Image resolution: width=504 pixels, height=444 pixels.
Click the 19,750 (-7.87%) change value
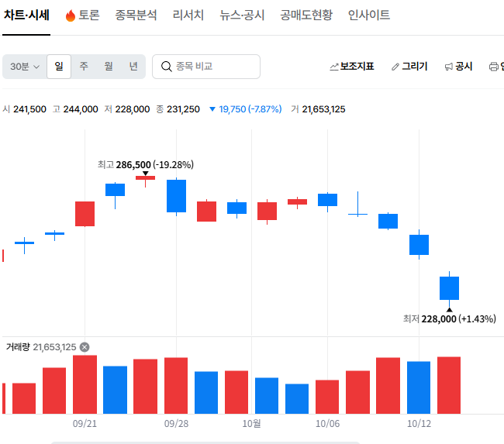(x=246, y=109)
